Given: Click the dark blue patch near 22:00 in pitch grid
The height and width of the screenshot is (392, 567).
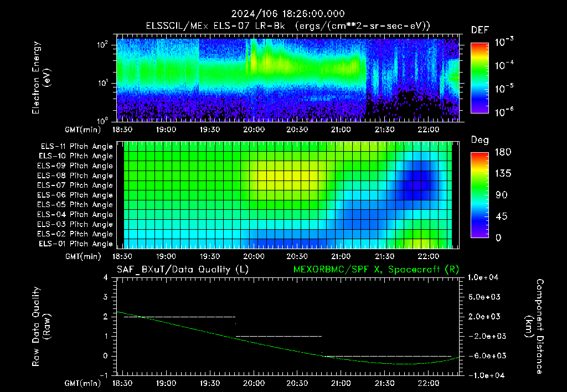Looking at the screenshot, I should 416,180.
